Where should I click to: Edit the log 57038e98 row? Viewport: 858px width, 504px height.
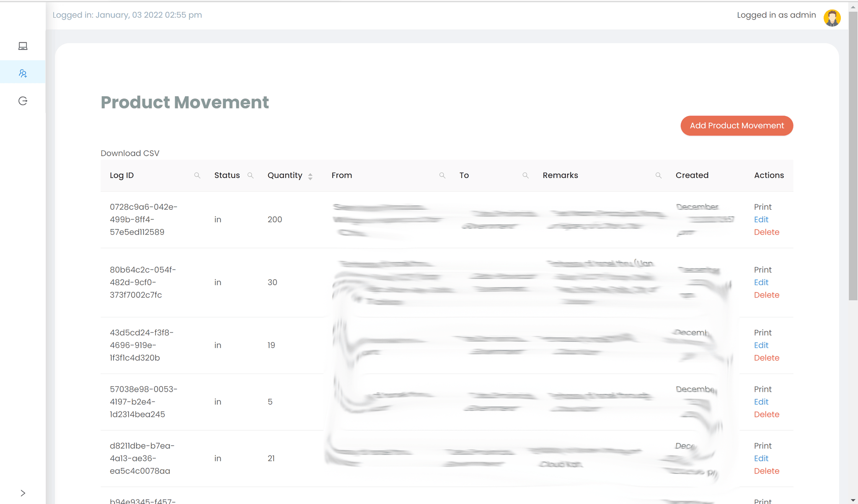(x=761, y=401)
